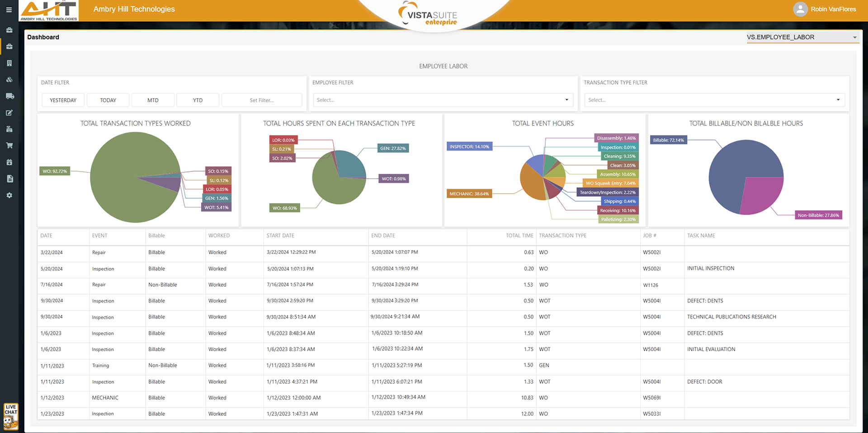868x433 pixels.
Task: Click the building icon in sidebar
Action: (9, 63)
